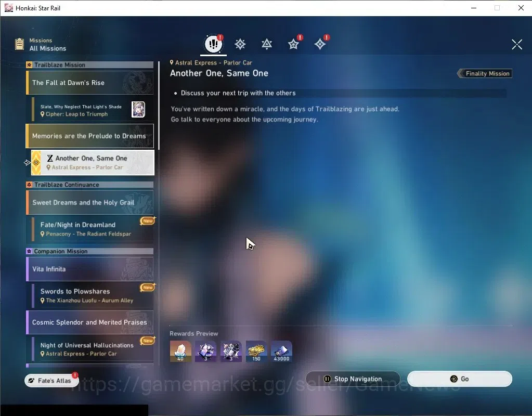The image size is (532, 416).
Task: Click the pin icon beside The Xianzhou Luofu - Aurum Alley
Action: [x=43, y=300]
